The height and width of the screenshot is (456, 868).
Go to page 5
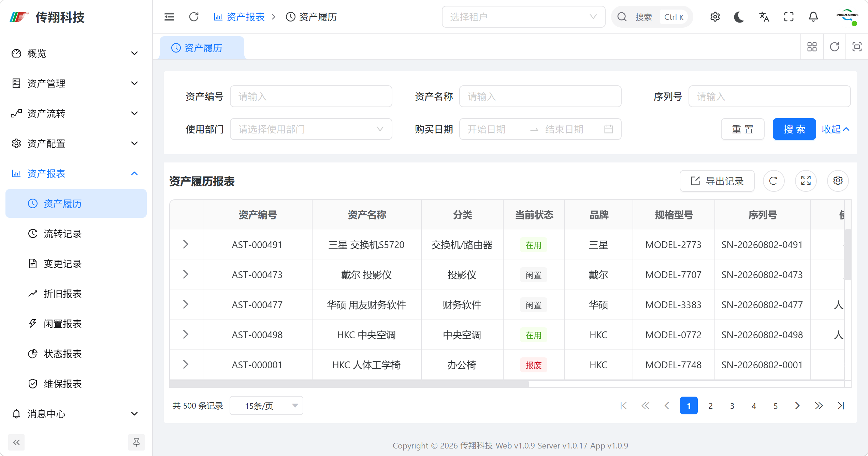776,406
